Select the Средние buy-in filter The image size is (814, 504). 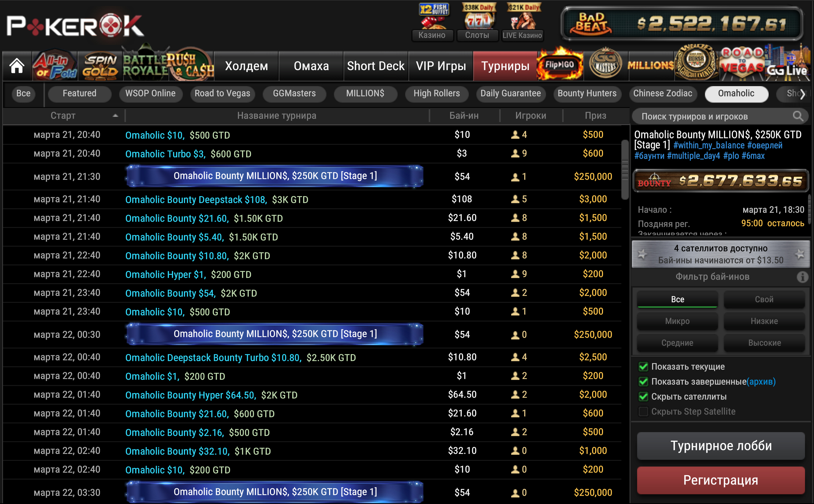tap(678, 343)
